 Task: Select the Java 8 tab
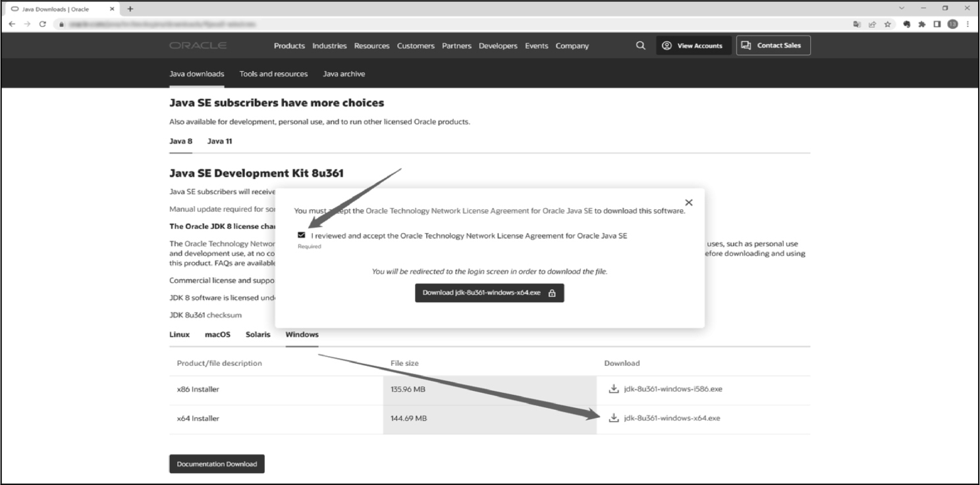180,141
